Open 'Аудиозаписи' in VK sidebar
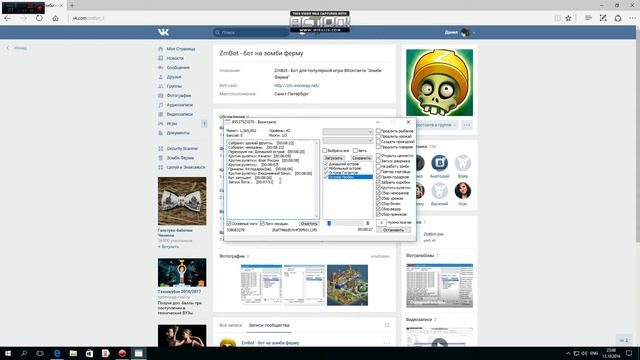Screen dimensions: 640x360 180,105
